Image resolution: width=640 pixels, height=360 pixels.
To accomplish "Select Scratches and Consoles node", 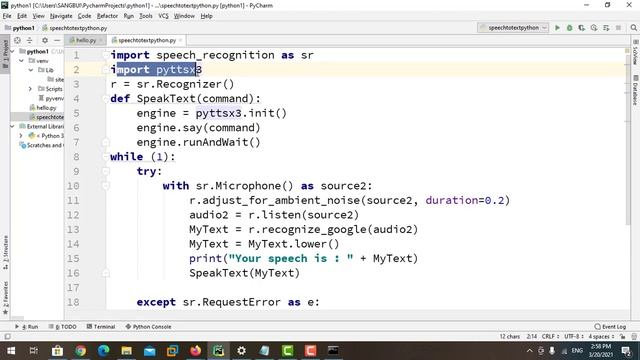I will (x=41, y=145).
